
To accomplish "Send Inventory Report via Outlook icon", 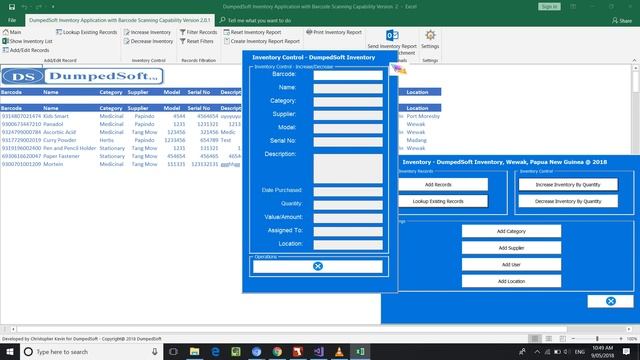I will point(392,36).
